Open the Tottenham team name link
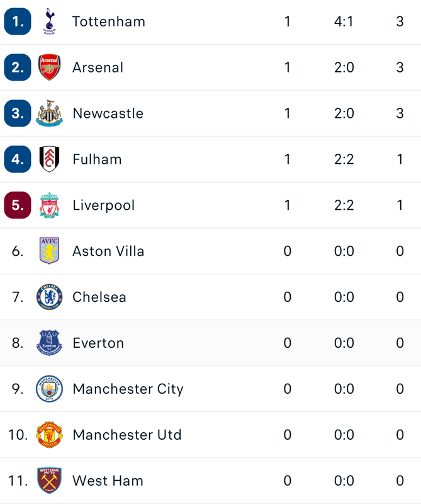This screenshot has height=504, width=421. point(109,21)
